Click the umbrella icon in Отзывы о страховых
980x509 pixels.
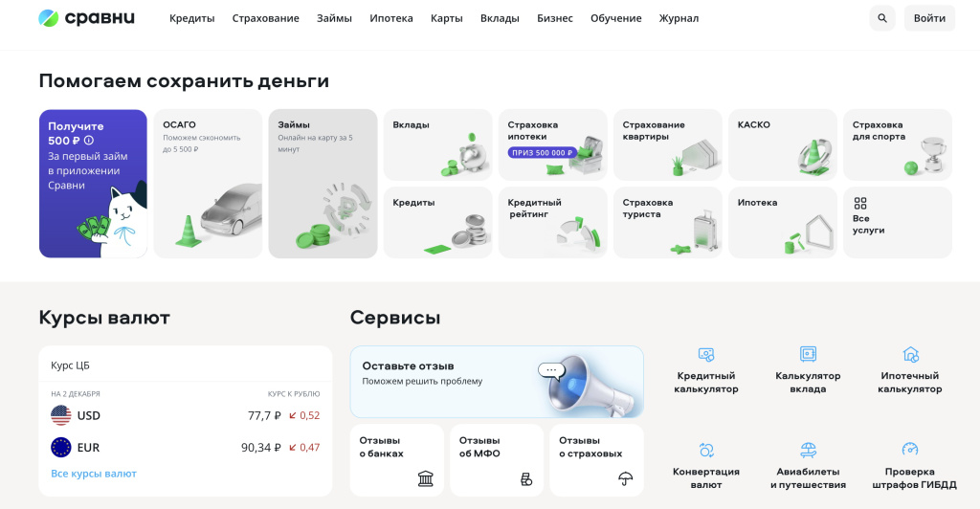625,479
